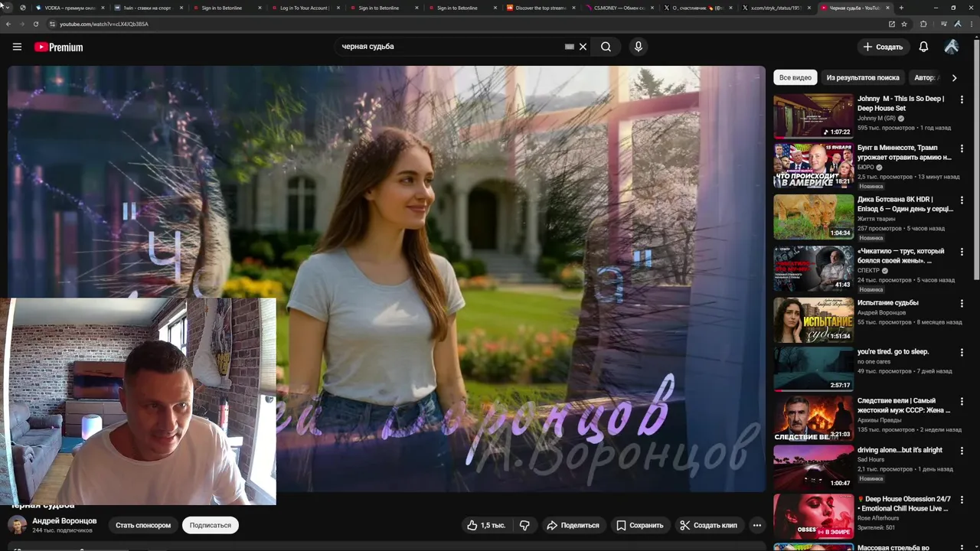The image size is (980, 551).
Task: Open in app icon in address bar
Action: pos(891,24)
